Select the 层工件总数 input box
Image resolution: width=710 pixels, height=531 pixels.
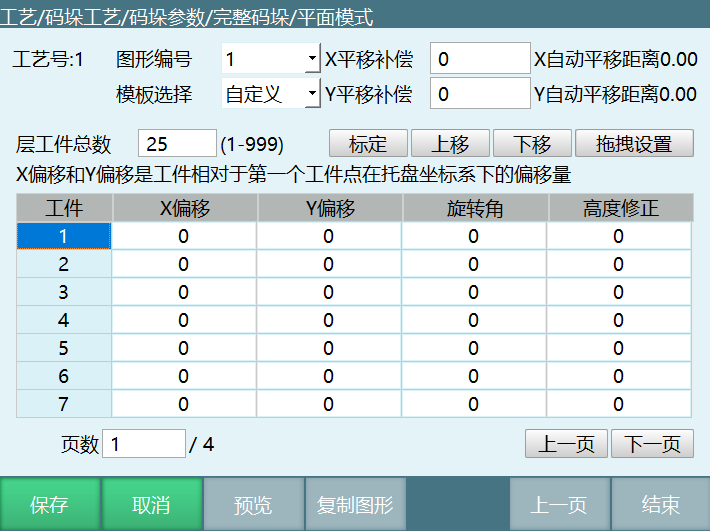(x=177, y=143)
